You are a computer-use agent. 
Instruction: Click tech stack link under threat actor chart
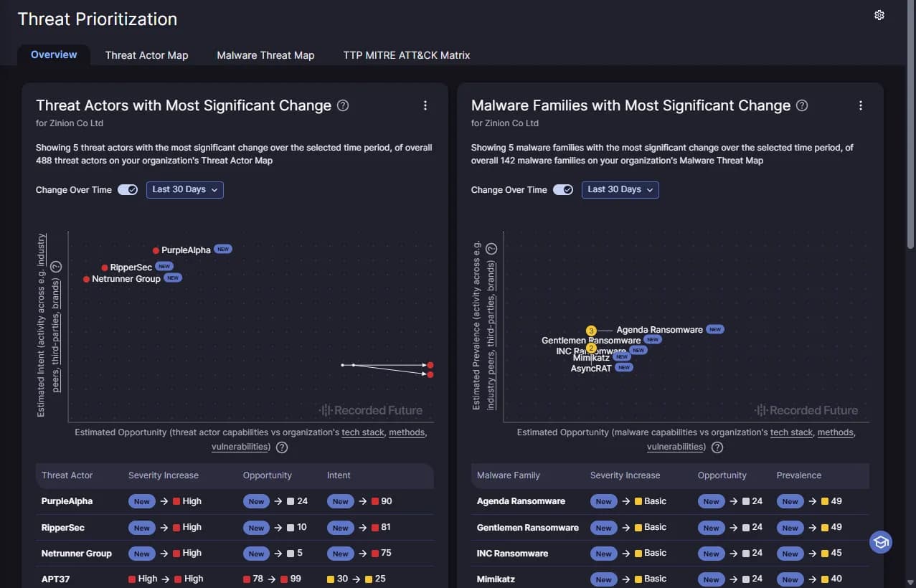click(363, 433)
